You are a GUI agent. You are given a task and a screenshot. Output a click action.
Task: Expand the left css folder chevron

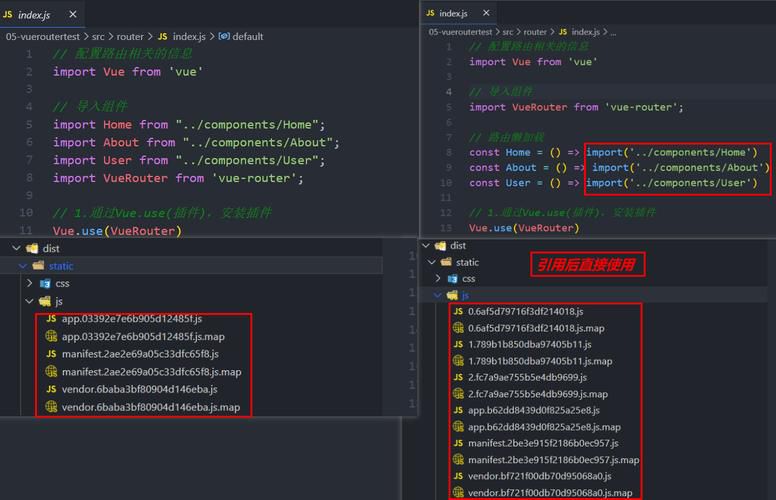[30, 283]
